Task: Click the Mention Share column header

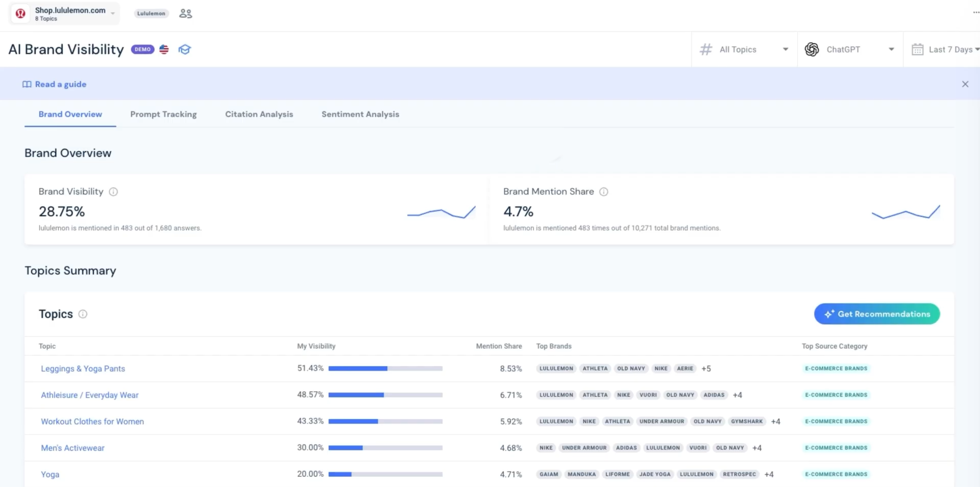Action: 499,346
